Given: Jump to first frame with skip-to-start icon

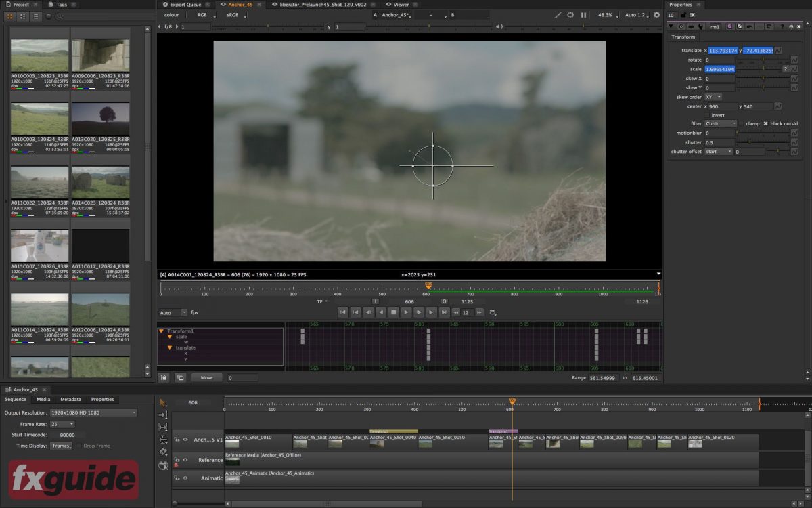Looking at the screenshot, I should [344, 312].
